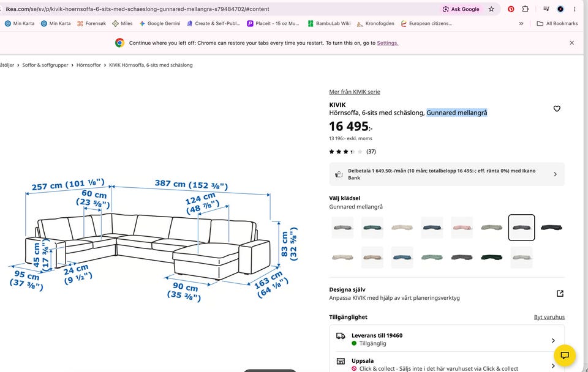Open the BambuLab Wiki bookmark
This screenshot has width=588, height=372.
pyautogui.click(x=329, y=23)
